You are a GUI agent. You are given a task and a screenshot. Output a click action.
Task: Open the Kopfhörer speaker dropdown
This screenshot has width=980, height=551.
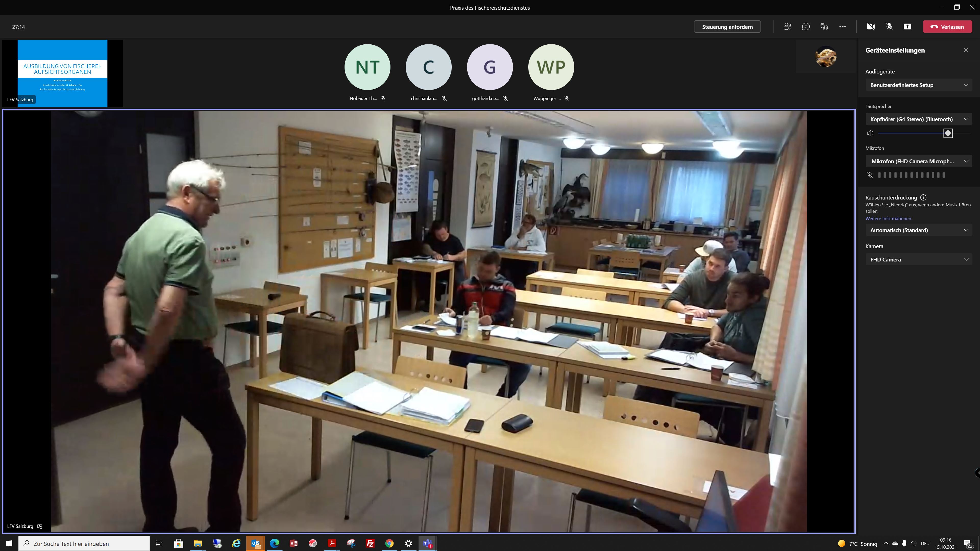(918, 119)
